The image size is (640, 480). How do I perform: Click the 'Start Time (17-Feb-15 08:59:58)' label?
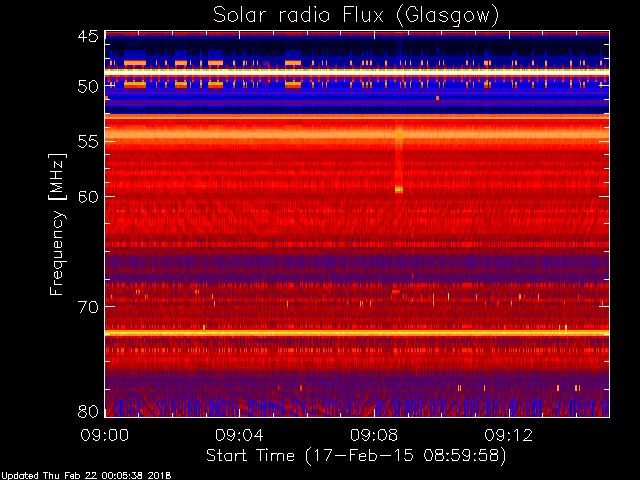tap(356, 456)
